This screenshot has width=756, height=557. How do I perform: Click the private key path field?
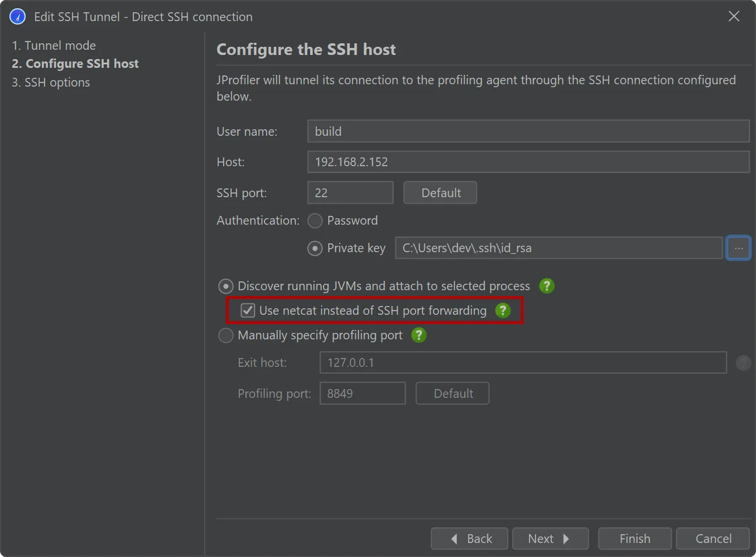point(559,248)
